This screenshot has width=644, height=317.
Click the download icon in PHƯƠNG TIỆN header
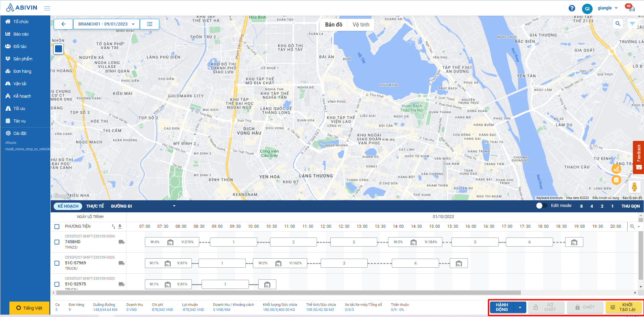point(120,226)
